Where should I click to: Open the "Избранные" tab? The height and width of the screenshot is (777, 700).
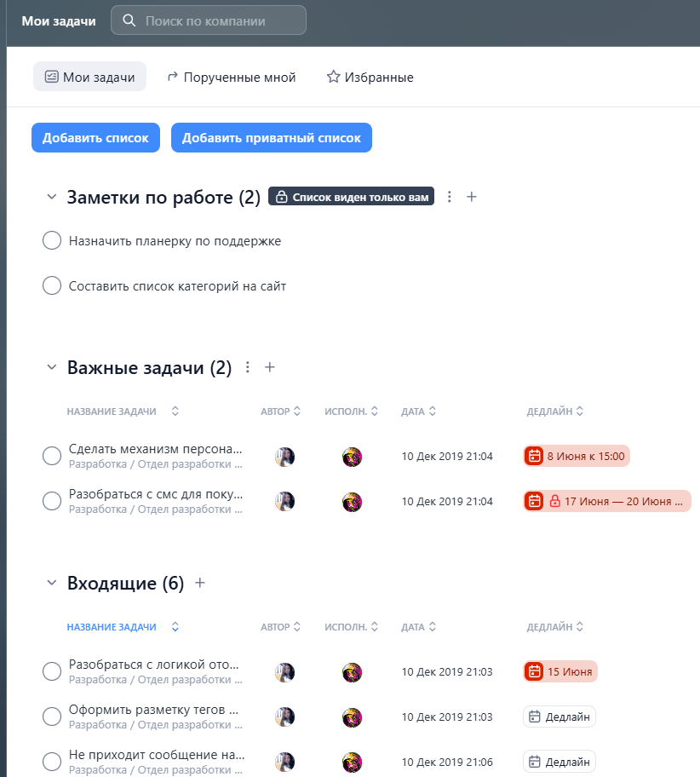[370, 76]
